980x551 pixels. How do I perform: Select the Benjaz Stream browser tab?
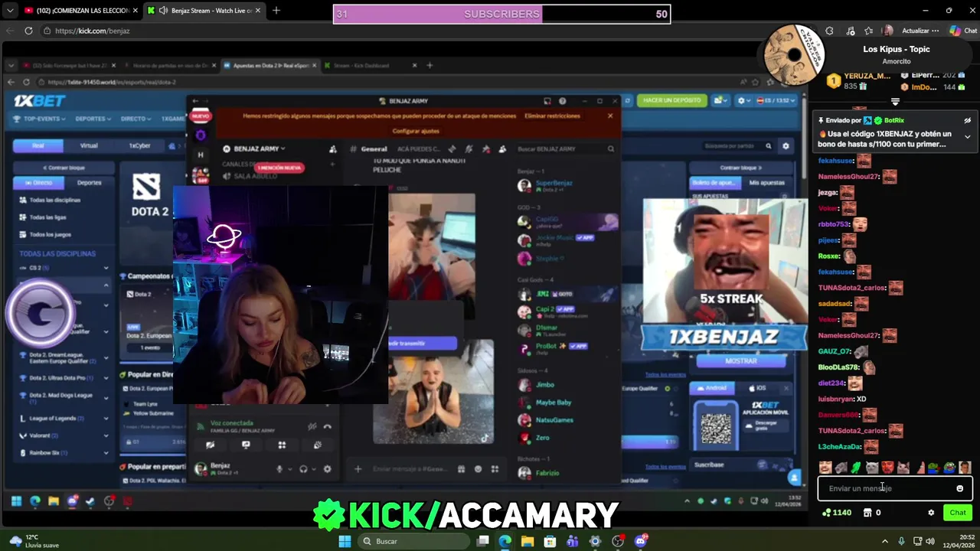pyautogui.click(x=204, y=11)
